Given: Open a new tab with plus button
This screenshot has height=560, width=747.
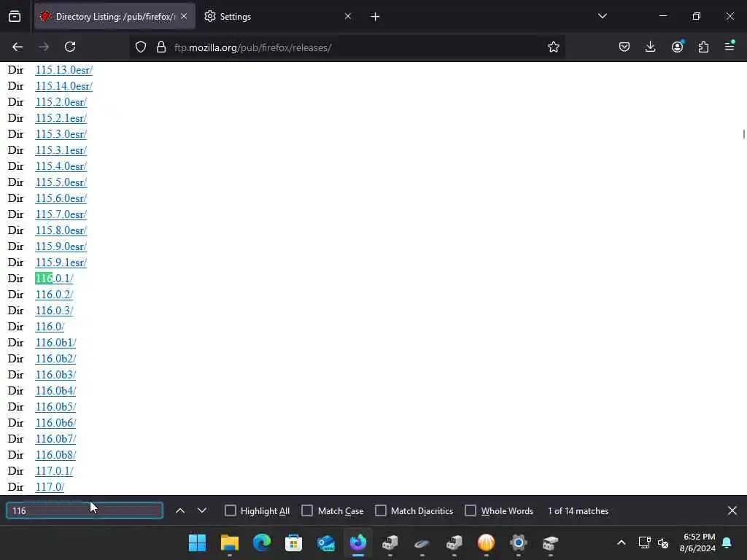Looking at the screenshot, I should click(x=375, y=17).
